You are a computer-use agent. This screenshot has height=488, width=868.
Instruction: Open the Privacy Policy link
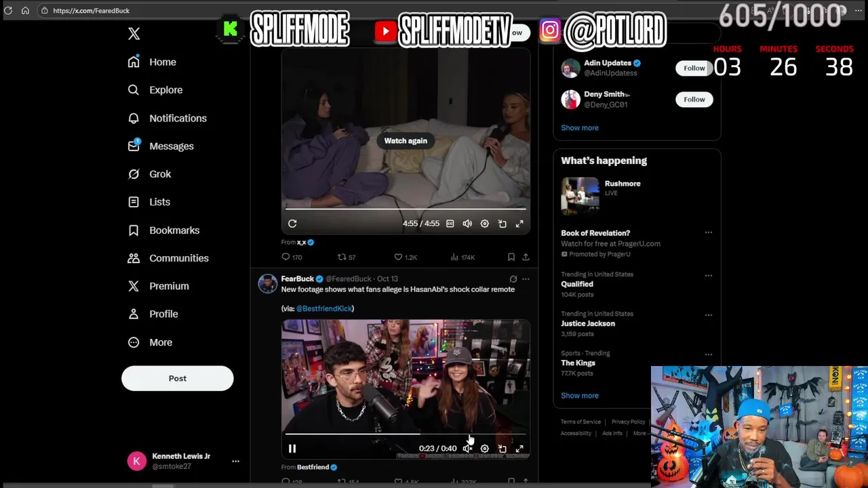point(628,422)
